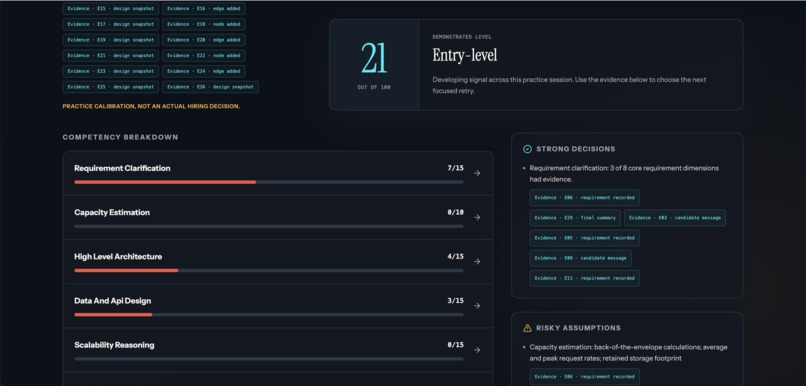Expand Data And Api Design row arrow
Viewport: 806px width, 386px height.
click(x=477, y=306)
